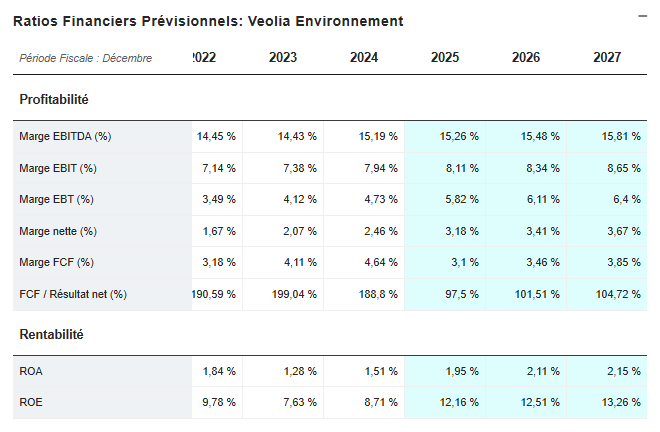Select the Marge EBIT (%) row label
This screenshot has width=660, height=432.
coord(58,168)
